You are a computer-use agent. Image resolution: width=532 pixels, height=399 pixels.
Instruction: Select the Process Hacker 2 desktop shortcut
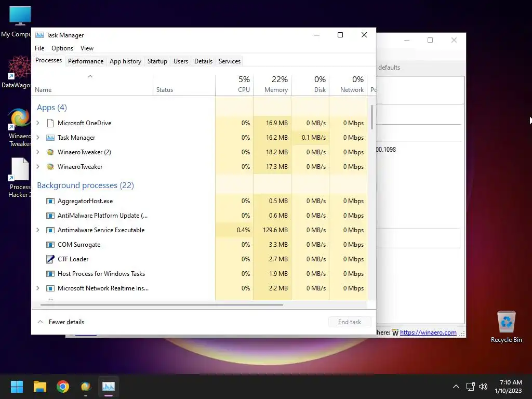19,178
